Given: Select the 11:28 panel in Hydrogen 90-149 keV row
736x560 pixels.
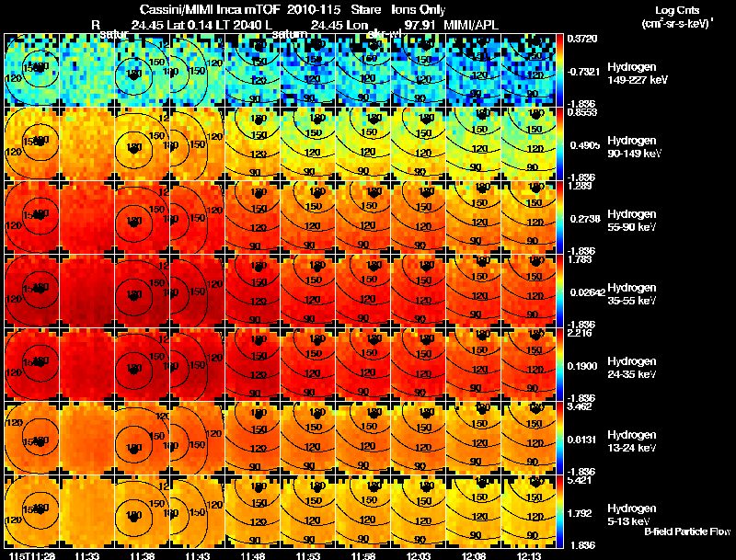Looking at the screenshot, I should click(x=32, y=143).
